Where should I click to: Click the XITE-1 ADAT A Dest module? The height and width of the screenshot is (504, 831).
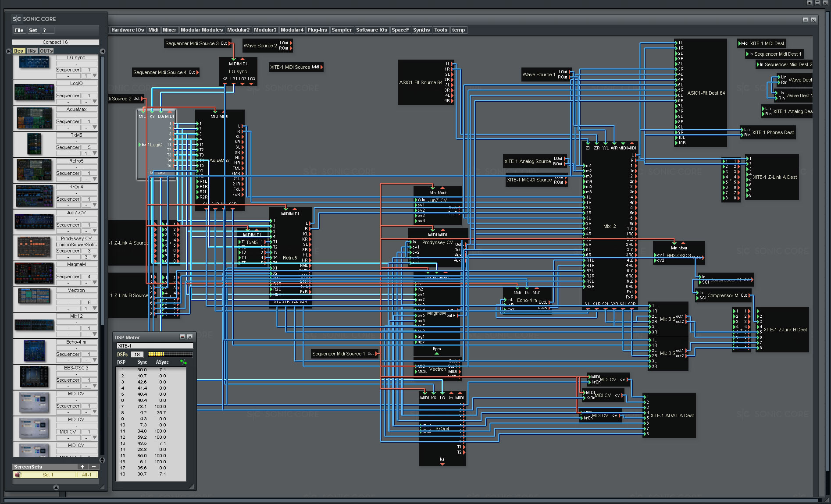[669, 415]
